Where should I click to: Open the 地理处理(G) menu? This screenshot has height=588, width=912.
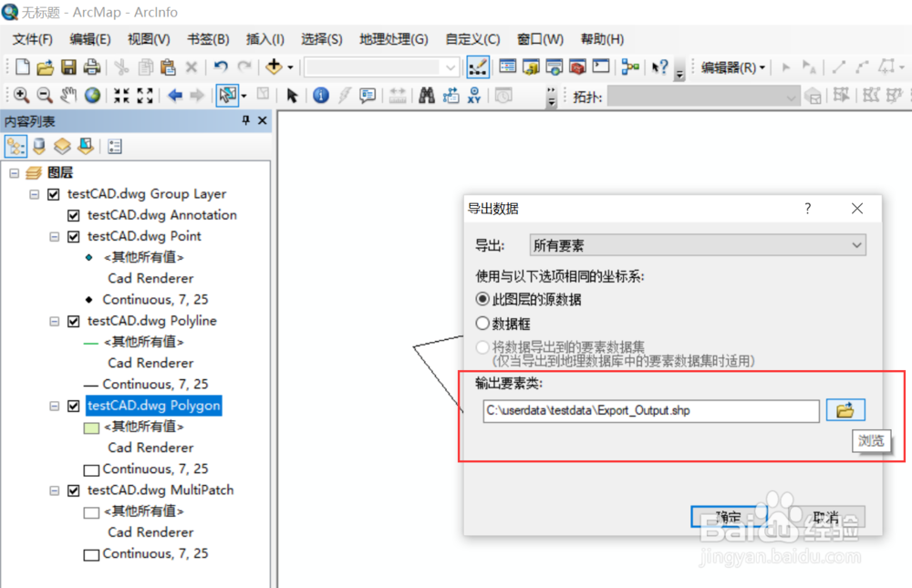pyautogui.click(x=394, y=39)
